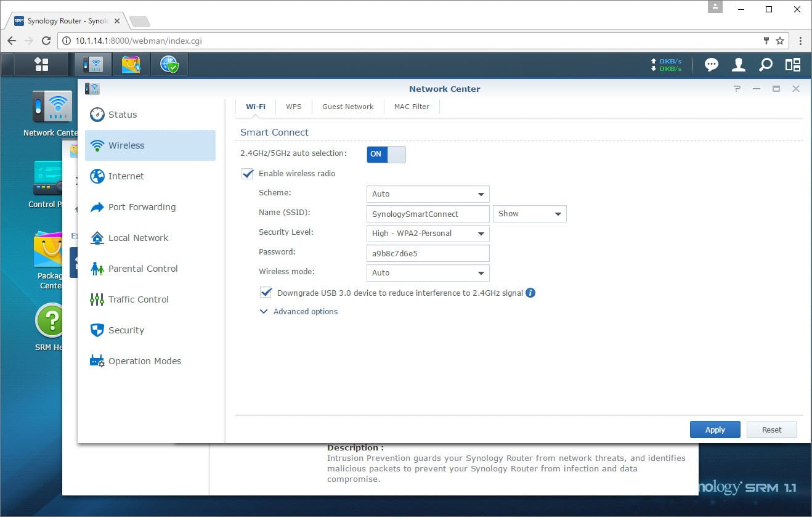Uncheck Enable wireless radio
The width and height of the screenshot is (812, 517).
(x=248, y=174)
